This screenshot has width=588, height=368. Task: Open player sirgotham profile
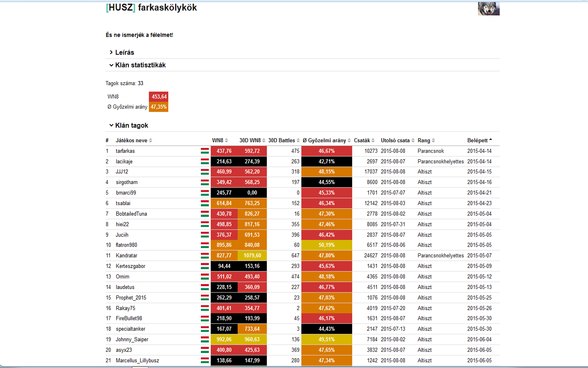(127, 182)
